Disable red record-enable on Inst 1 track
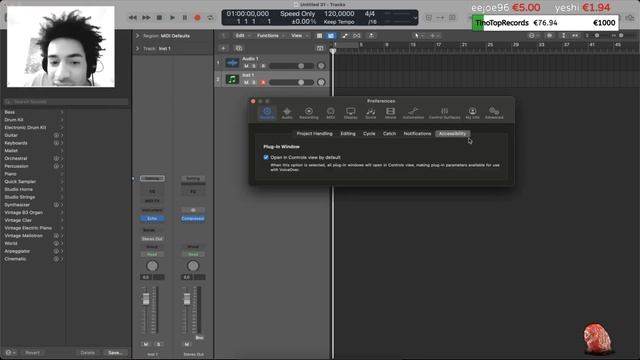The image size is (640, 360). (263, 82)
